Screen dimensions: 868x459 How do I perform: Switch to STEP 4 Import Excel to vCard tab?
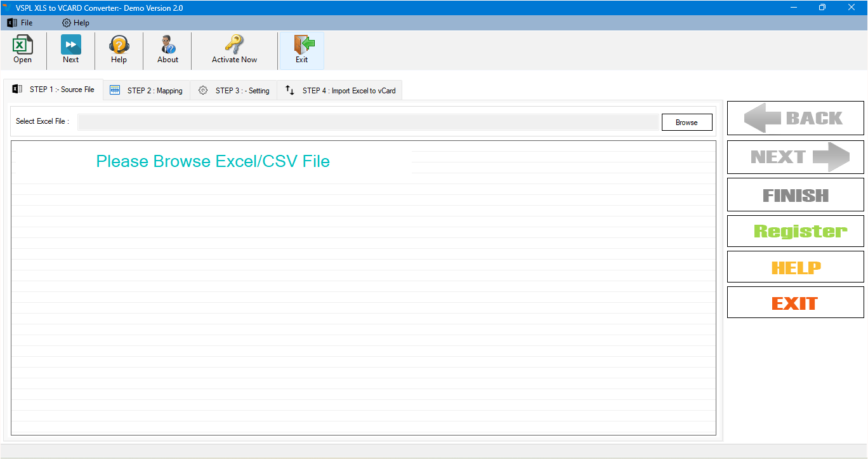point(340,91)
